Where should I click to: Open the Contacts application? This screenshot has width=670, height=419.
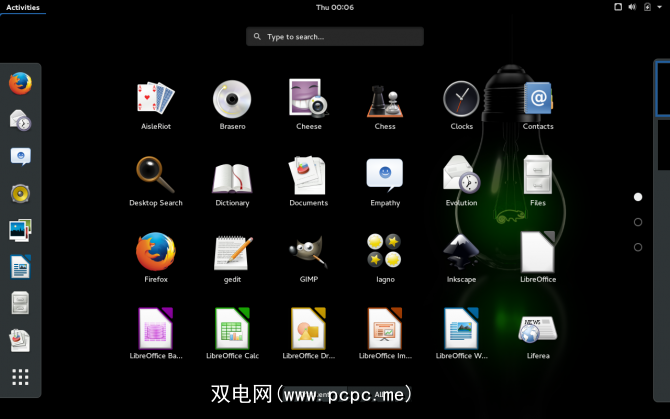click(538, 105)
